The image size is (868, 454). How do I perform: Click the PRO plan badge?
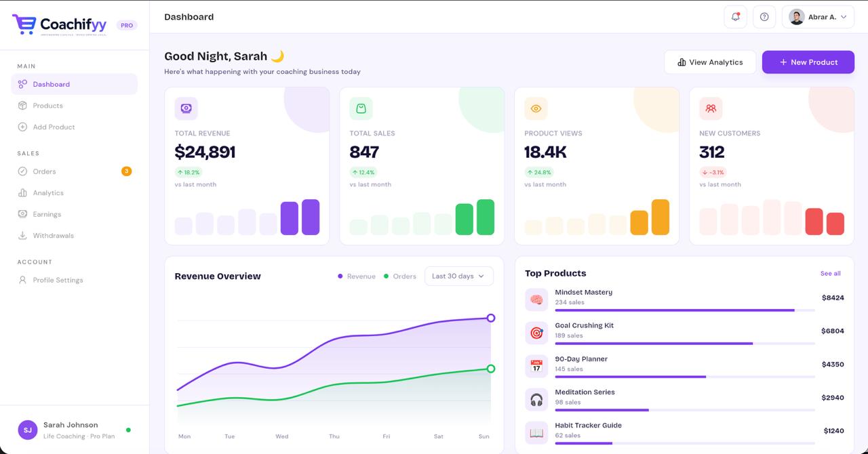click(x=127, y=25)
